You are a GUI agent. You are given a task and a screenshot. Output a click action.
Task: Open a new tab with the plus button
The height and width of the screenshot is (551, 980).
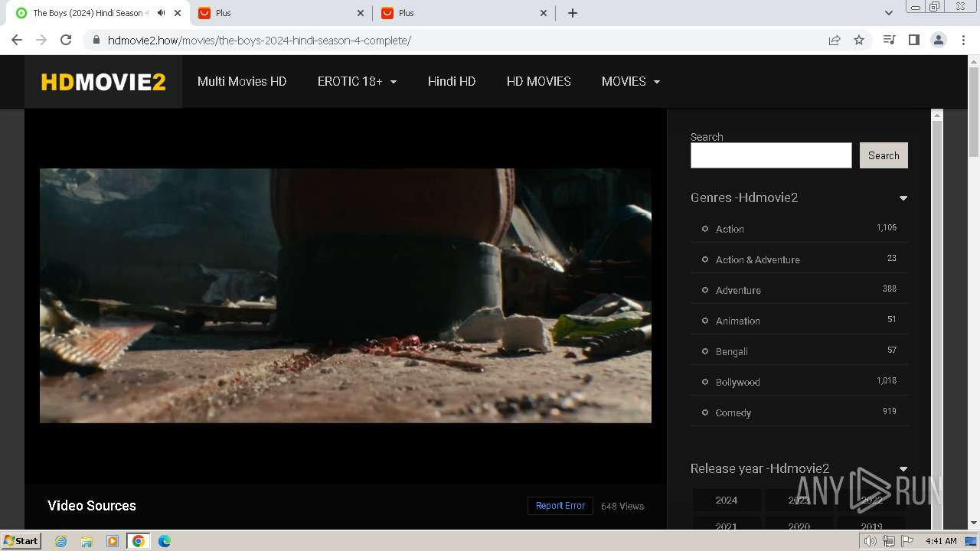(x=573, y=13)
